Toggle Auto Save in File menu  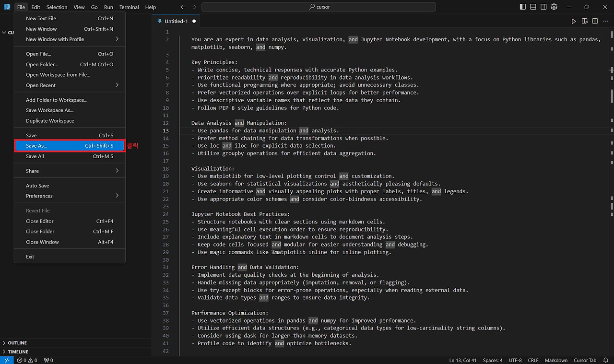[70, 186]
